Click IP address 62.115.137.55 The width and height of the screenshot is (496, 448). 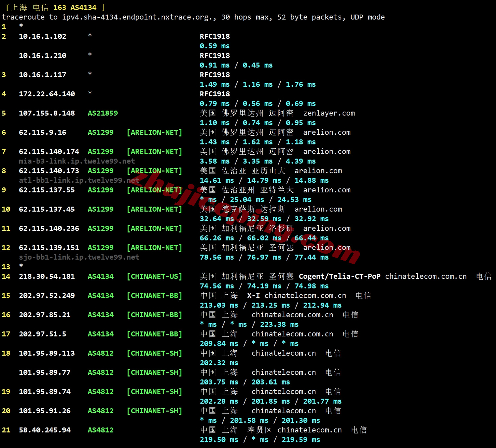tap(47, 190)
